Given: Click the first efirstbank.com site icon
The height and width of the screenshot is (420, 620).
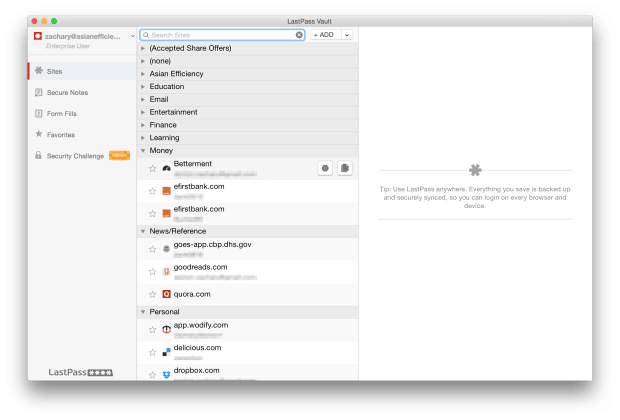Looking at the screenshot, I should [166, 191].
